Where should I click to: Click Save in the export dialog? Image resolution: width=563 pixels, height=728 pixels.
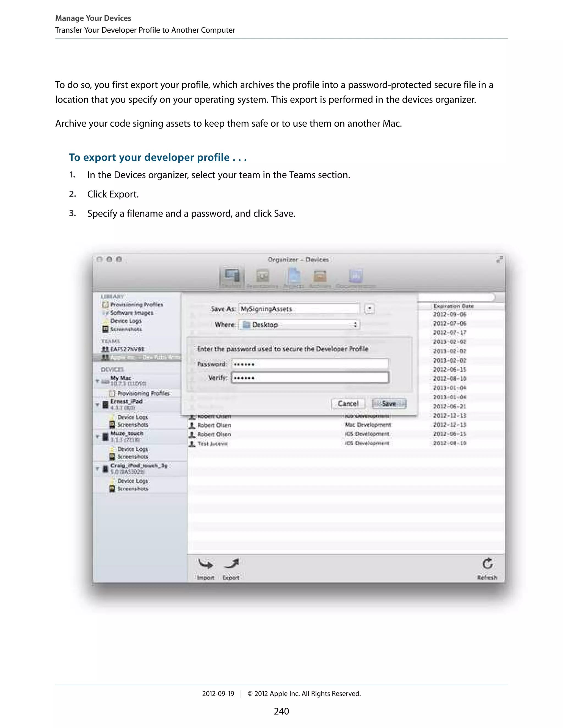coord(389,404)
